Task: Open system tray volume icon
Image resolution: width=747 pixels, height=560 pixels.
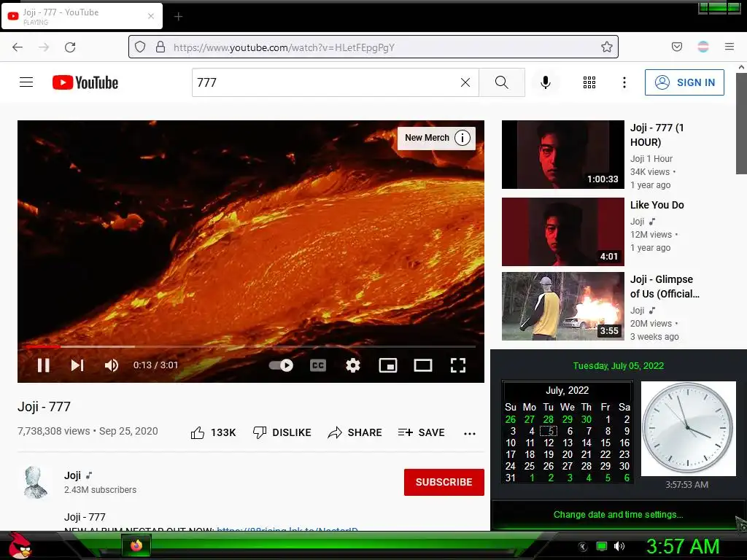Action: pyautogui.click(x=619, y=546)
